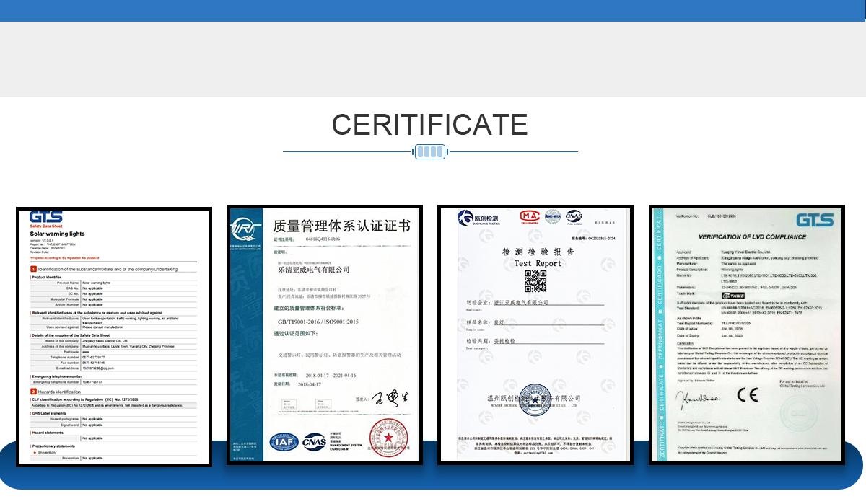Click the 'Solar warning lights' title
This screenshot has height=504, width=866.
[57, 234]
